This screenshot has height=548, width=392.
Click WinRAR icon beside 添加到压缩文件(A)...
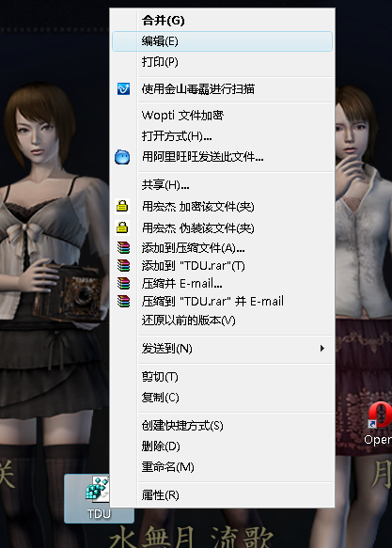(x=123, y=248)
